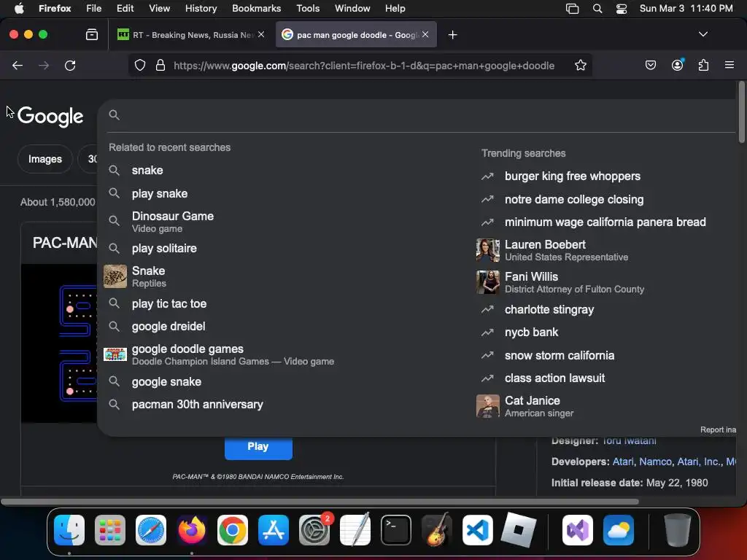Image resolution: width=747 pixels, height=560 pixels.
Task: Open the tracking protection shield icon
Action: pyautogui.click(x=139, y=65)
